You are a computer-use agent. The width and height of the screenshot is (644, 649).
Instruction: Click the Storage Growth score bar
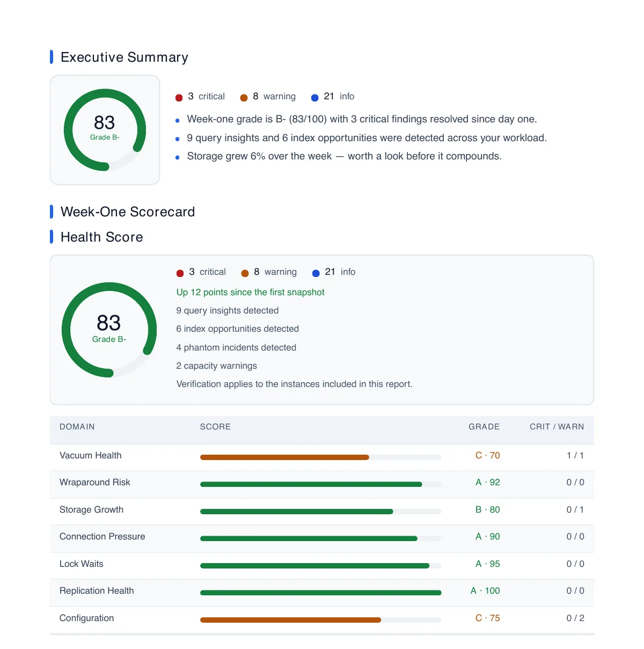tap(320, 512)
